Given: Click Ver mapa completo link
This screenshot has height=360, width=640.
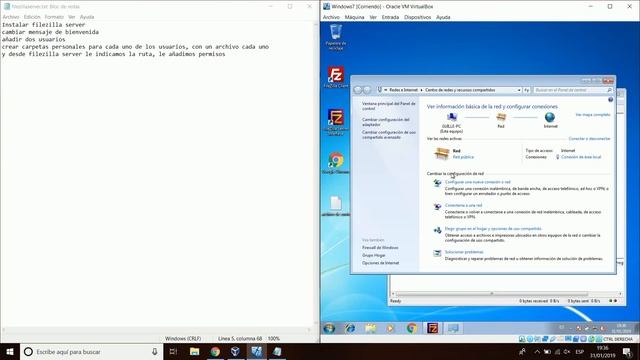Looking at the screenshot, I should point(593,115).
